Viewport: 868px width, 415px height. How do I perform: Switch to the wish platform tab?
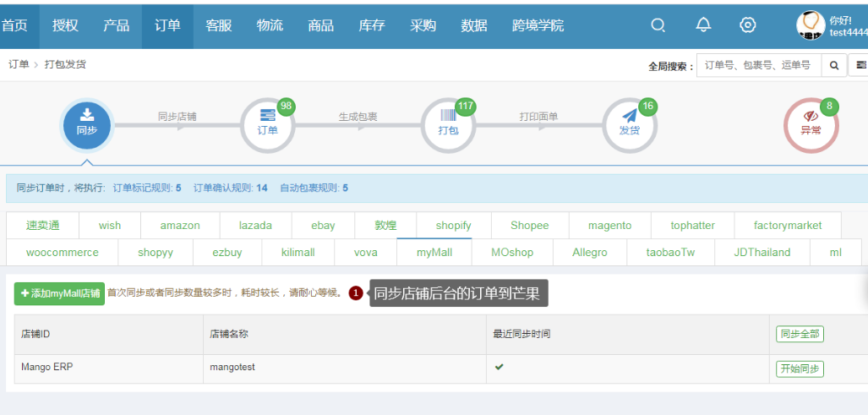(110, 225)
